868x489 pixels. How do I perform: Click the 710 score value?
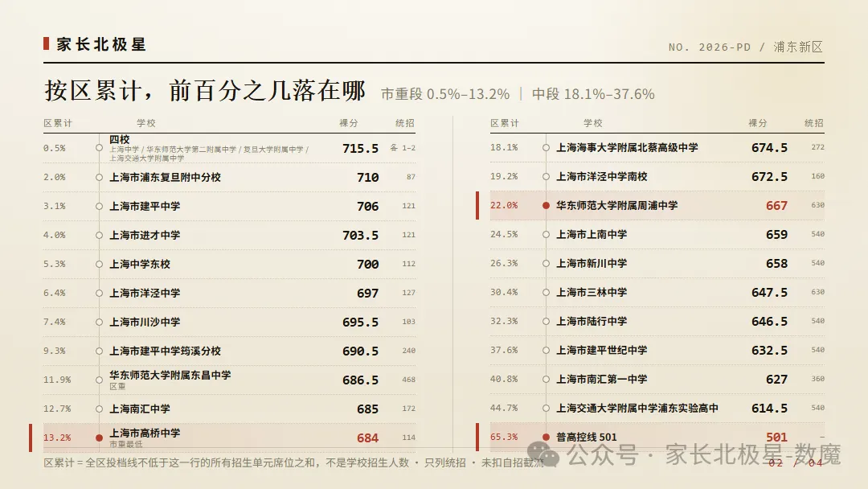[x=367, y=178]
